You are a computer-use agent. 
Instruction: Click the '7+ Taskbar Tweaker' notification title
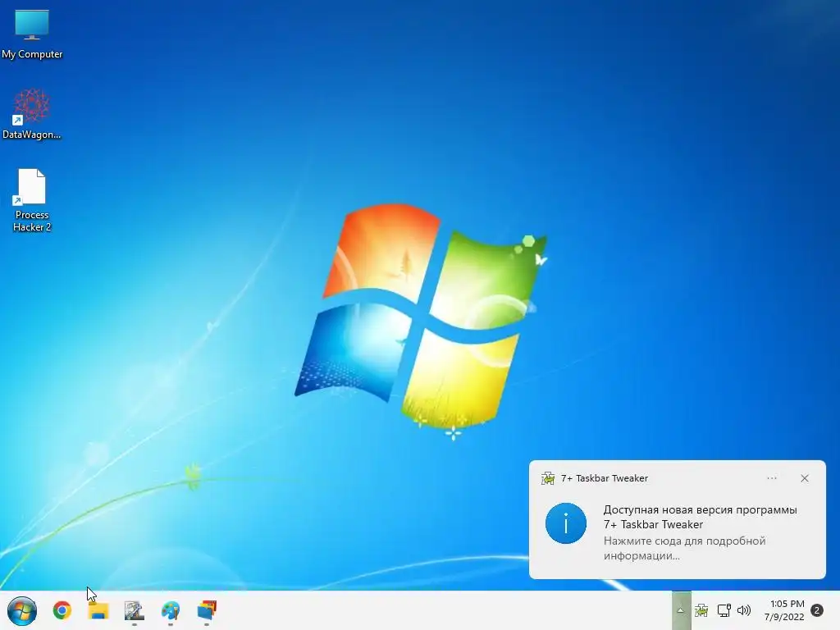[605, 478]
